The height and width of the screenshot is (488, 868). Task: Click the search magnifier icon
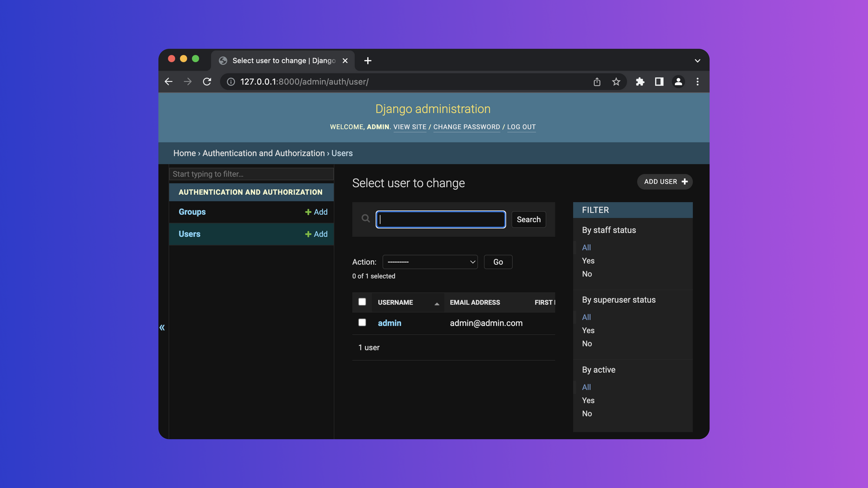tap(366, 218)
